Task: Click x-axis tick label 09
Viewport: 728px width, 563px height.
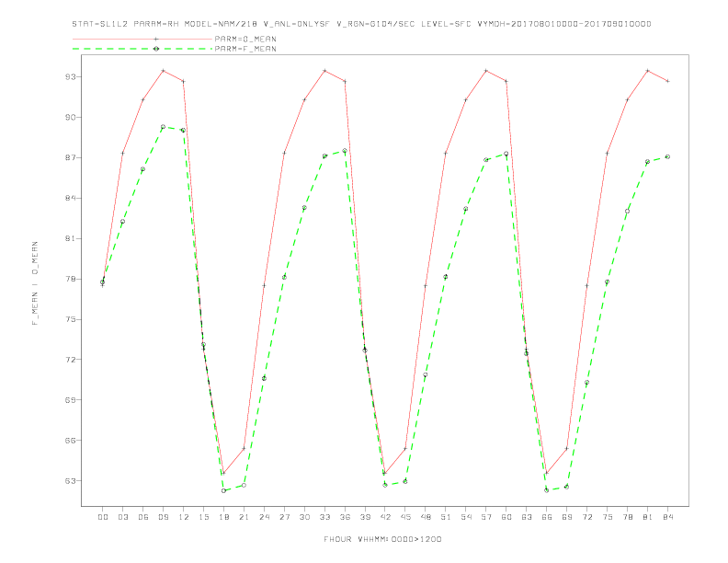Action: 164,517
